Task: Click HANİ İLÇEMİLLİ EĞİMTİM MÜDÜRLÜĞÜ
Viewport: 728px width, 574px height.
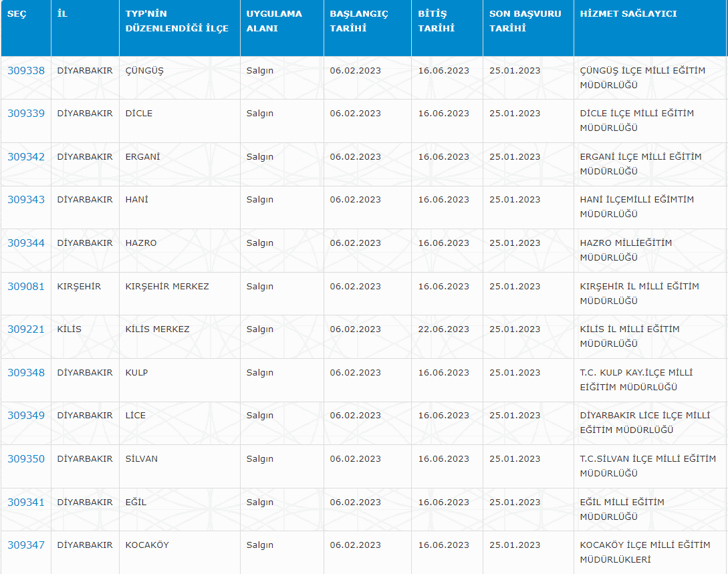Action: 636,207
